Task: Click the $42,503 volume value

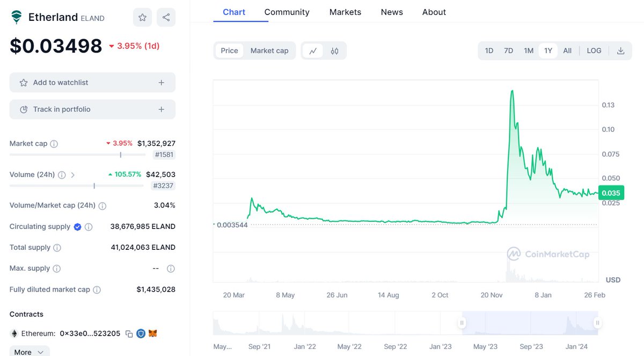Action: (x=160, y=175)
